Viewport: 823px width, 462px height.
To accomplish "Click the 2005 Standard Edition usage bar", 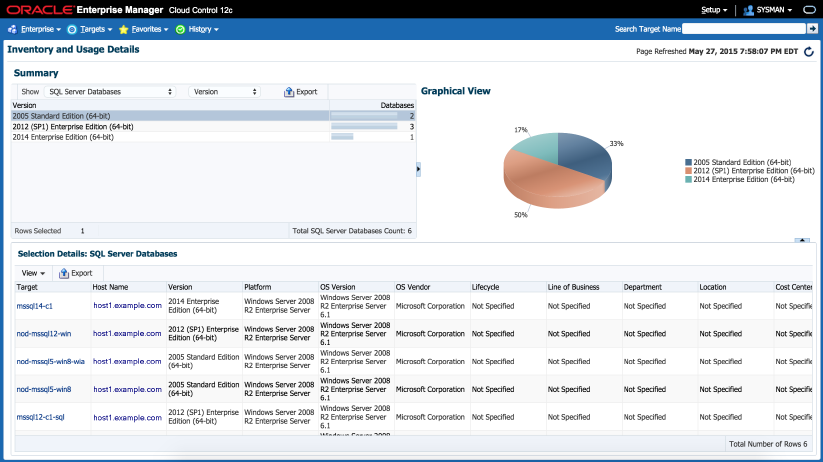I will click(x=364, y=116).
